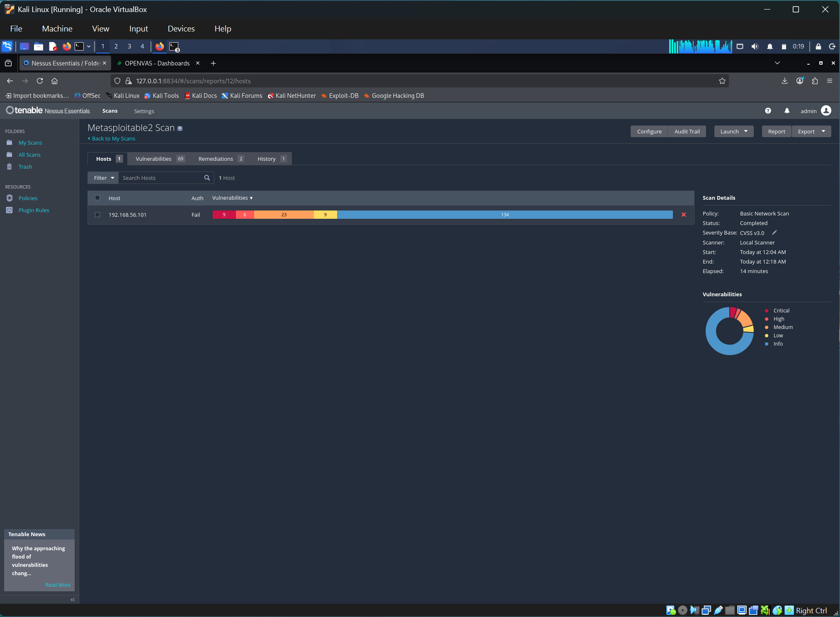Go to the Firefox home page
The width and height of the screenshot is (840, 617).
[54, 81]
